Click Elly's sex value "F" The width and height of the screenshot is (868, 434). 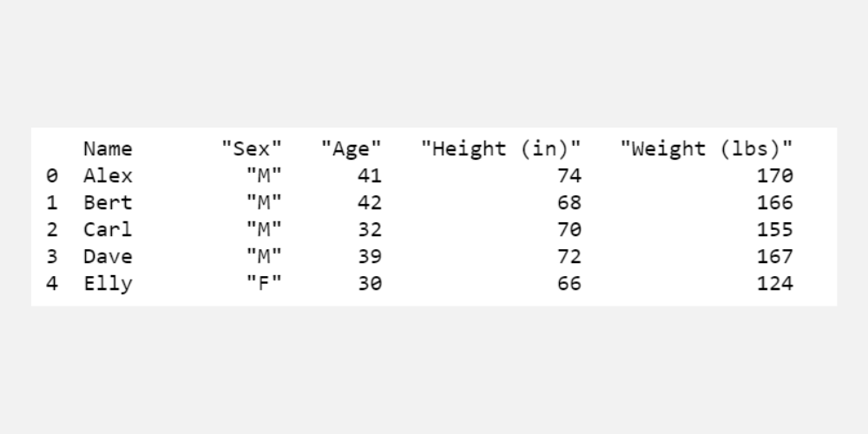click(x=264, y=284)
